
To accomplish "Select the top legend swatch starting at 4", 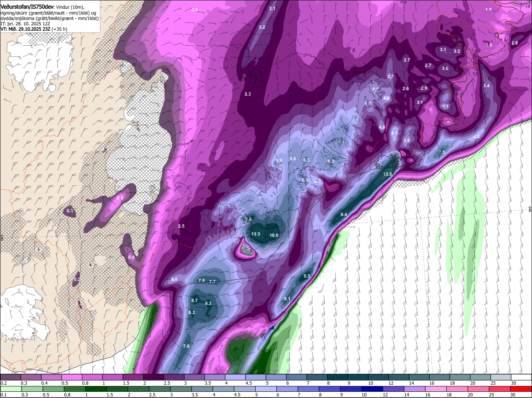I will point(235,377).
